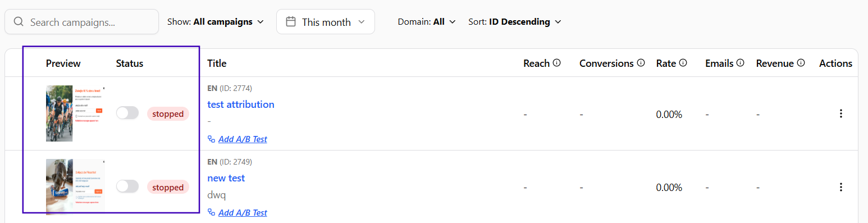Focus the Search campaigns input field
The image size is (868, 223).
click(x=82, y=22)
